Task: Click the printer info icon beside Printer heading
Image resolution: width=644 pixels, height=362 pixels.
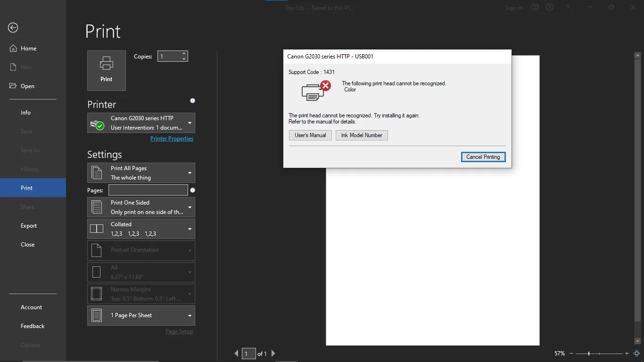Action: 192,100
